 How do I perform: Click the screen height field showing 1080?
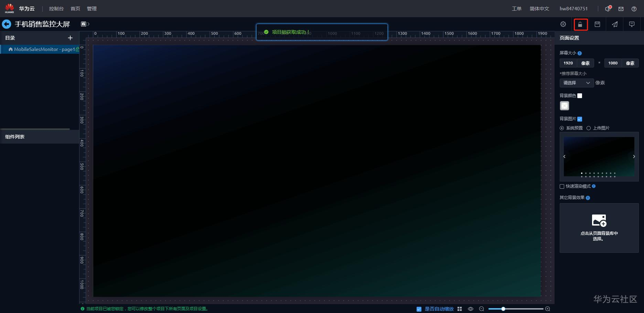[x=613, y=63]
